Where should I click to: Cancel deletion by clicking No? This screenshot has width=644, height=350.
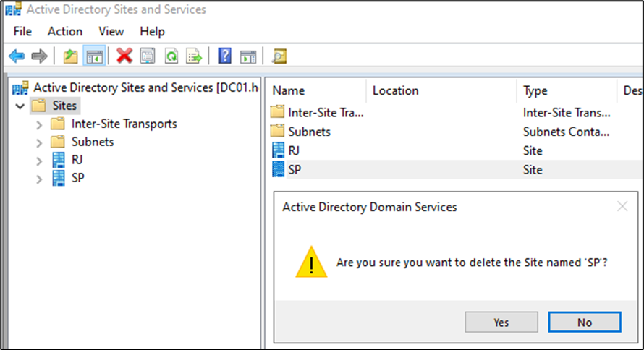tap(584, 323)
